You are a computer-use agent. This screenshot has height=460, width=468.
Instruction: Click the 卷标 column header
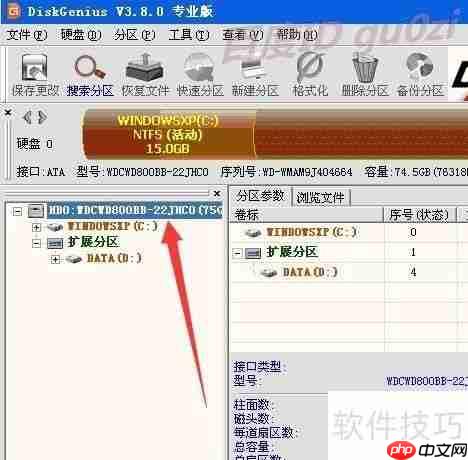[306, 215]
